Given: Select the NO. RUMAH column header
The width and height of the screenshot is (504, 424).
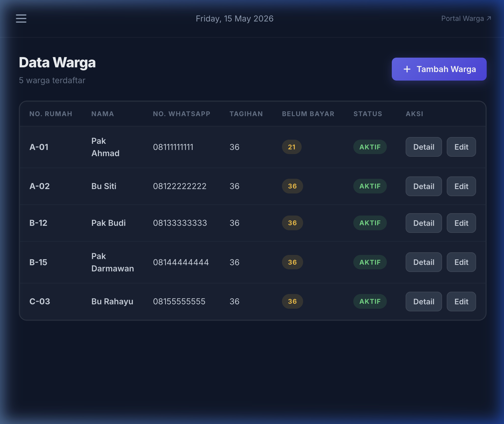Looking at the screenshot, I should 51,114.
